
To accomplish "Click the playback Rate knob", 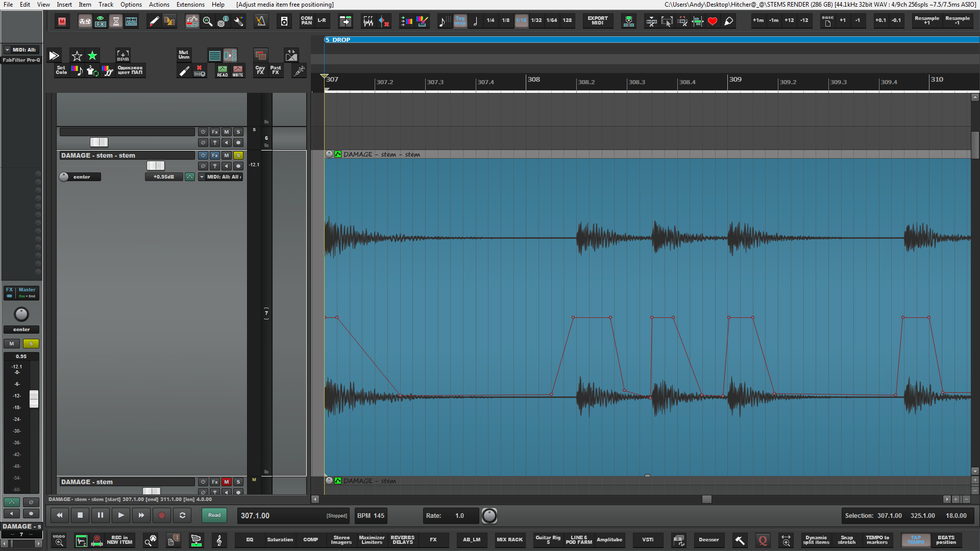I will click(x=489, y=516).
